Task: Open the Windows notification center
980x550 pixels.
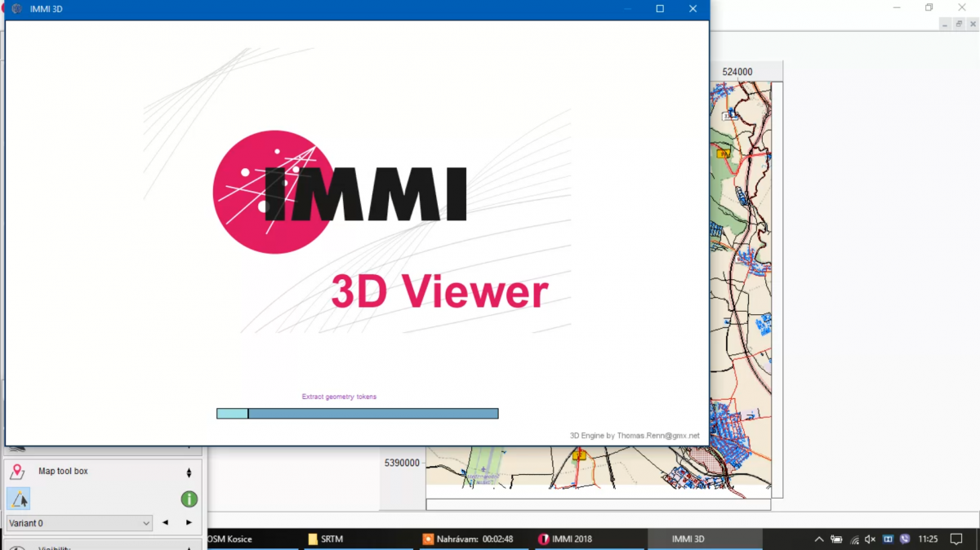Action: point(956,539)
